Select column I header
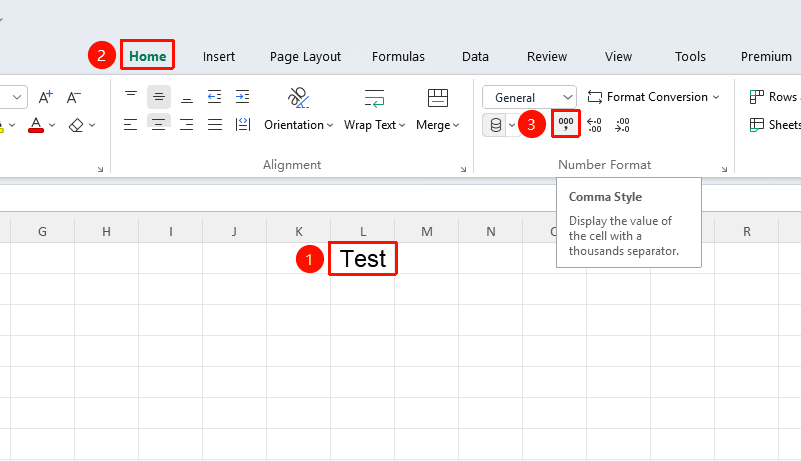This screenshot has height=461, width=801. [x=171, y=232]
